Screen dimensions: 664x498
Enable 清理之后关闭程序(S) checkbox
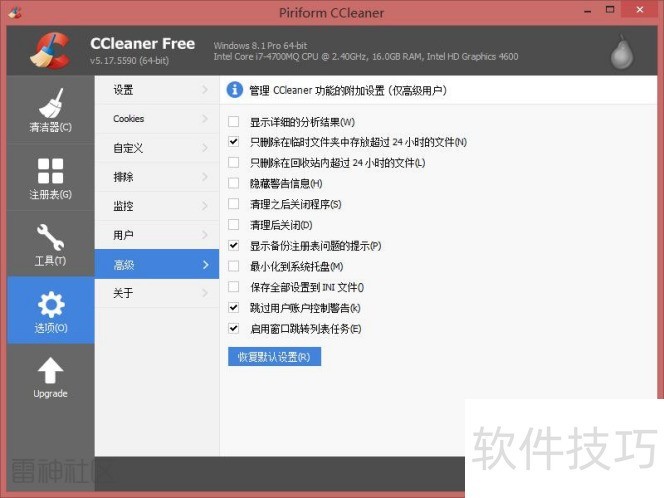(233, 204)
